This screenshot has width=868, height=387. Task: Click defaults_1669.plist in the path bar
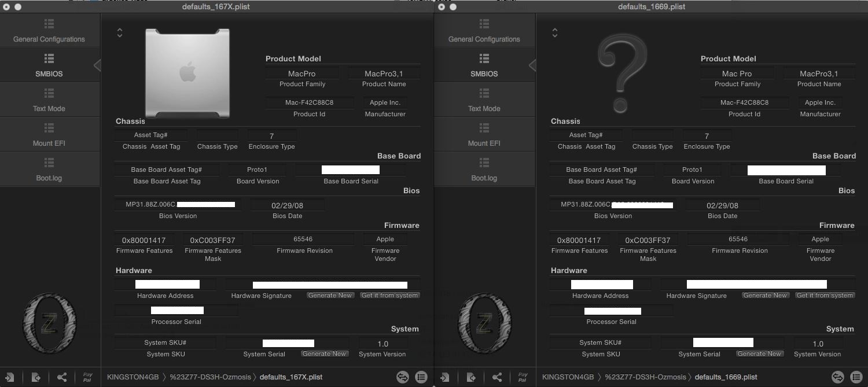pyautogui.click(x=726, y=377)
